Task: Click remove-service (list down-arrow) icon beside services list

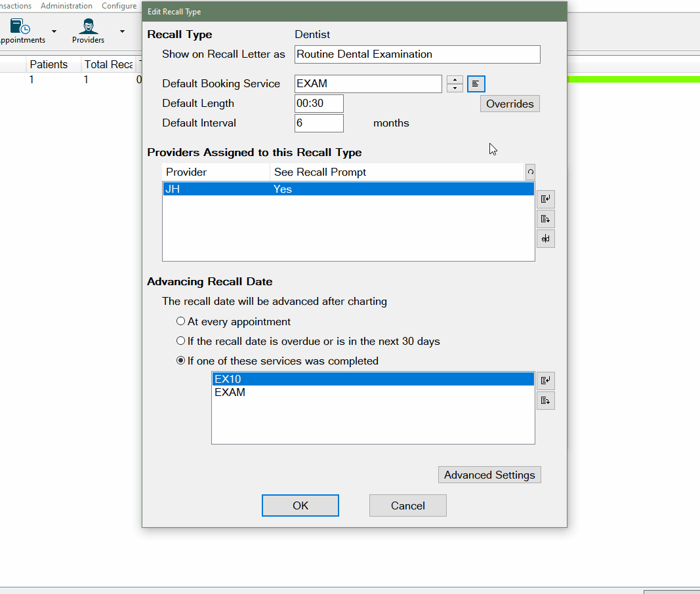Action: coord(546,401)
